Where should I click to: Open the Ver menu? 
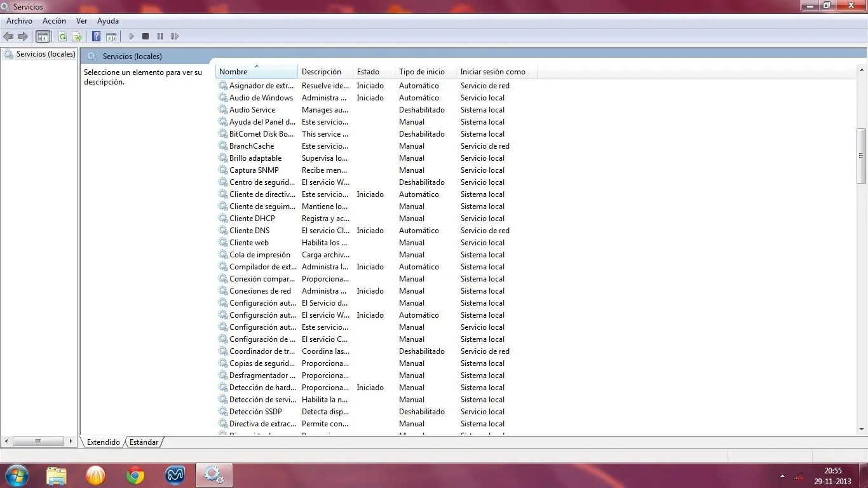coord(82,21)
